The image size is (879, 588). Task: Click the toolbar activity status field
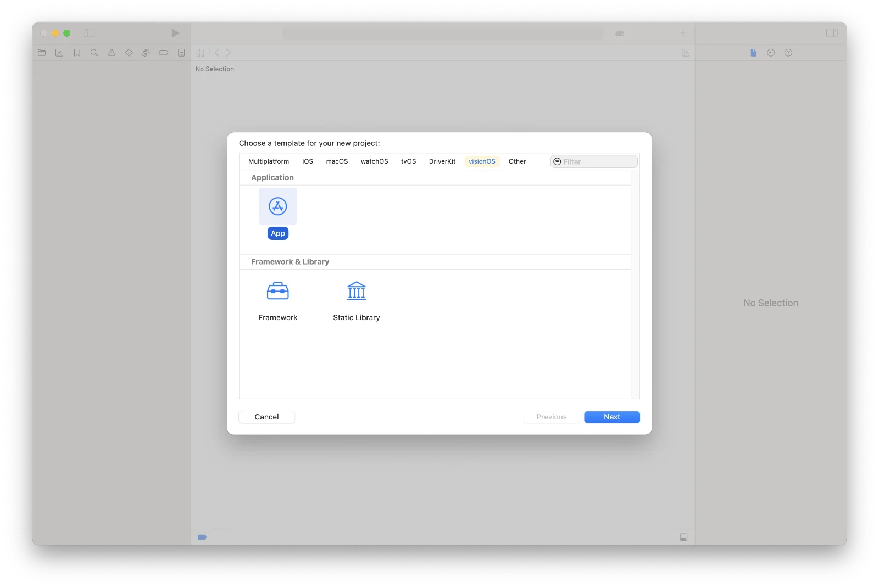pyautogui.click(x=443, y=33)
